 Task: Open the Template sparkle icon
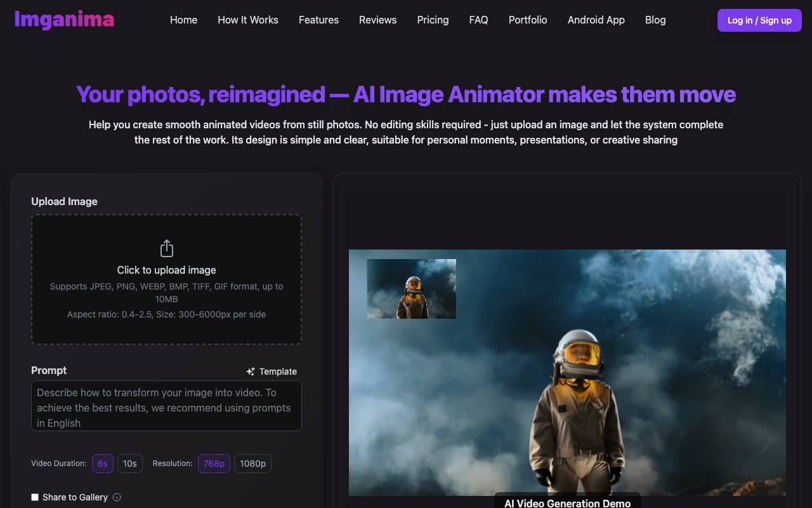click(x=251, y=371)
